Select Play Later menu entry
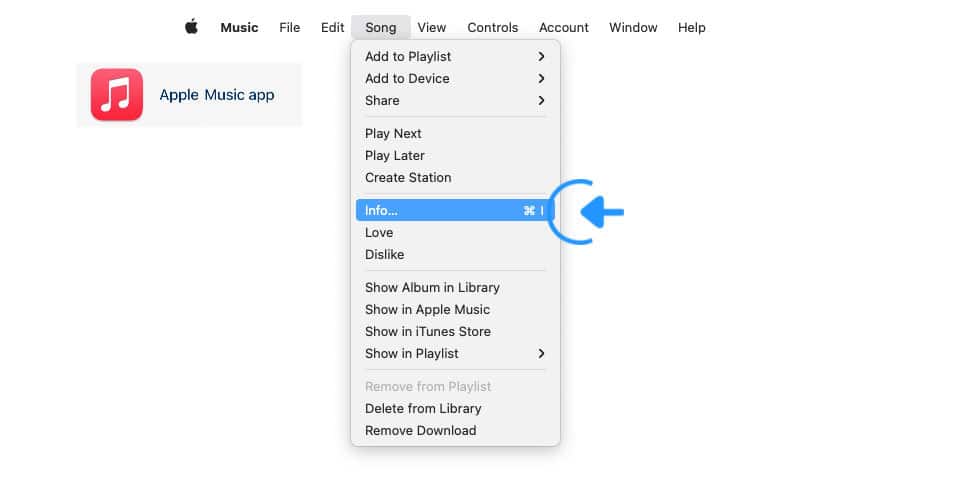 tap(455, 155)
